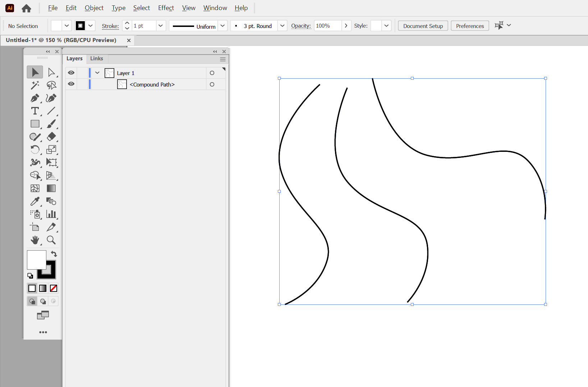
Task: Hide Layer 1 visibility
Action: (x=71, y=73)
